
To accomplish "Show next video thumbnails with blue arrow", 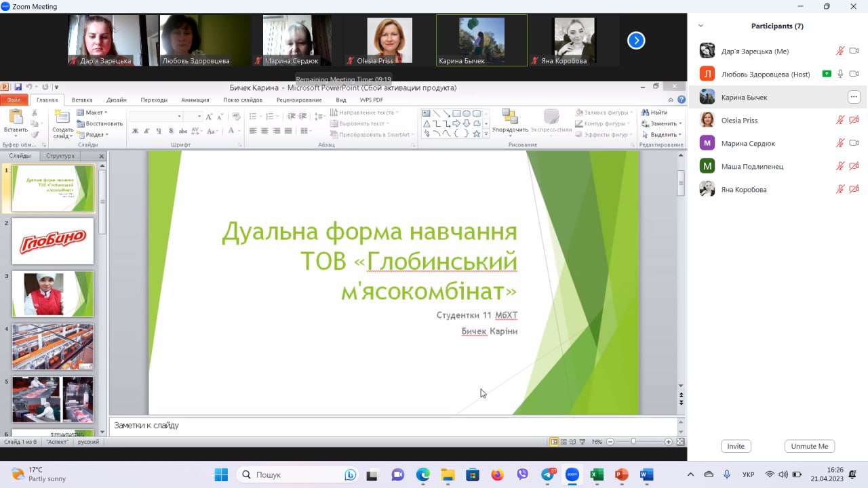I will pos(635,41).
